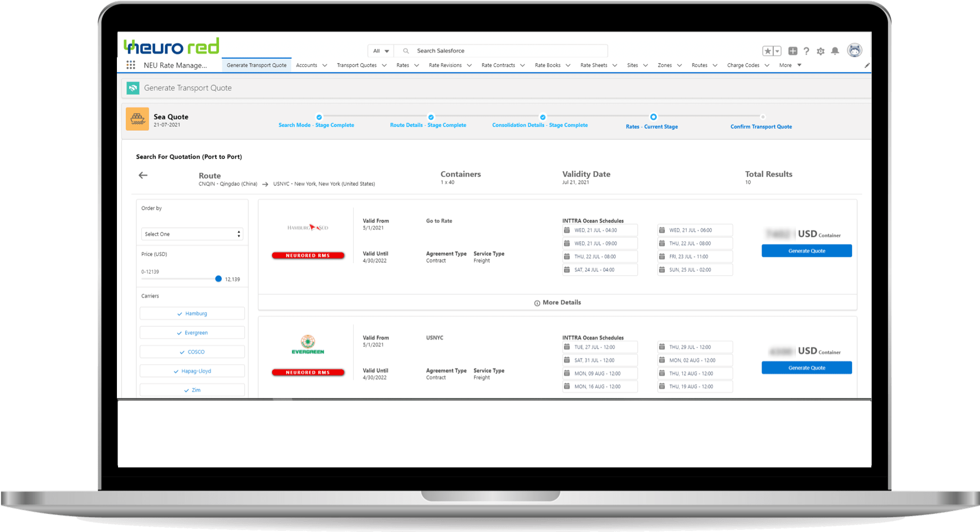The image size is (980, 532).
Task: Open the global Add (+) icon
Action: pyautogui.click(x=792, y=50)
